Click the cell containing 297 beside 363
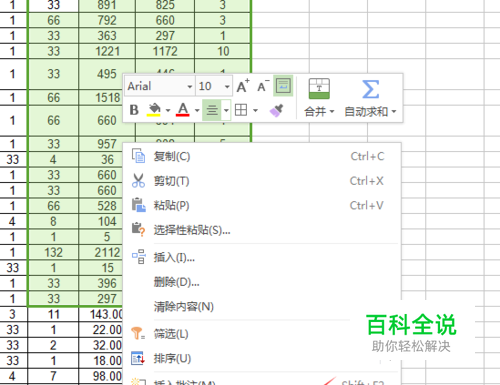 tap(165, 36)
